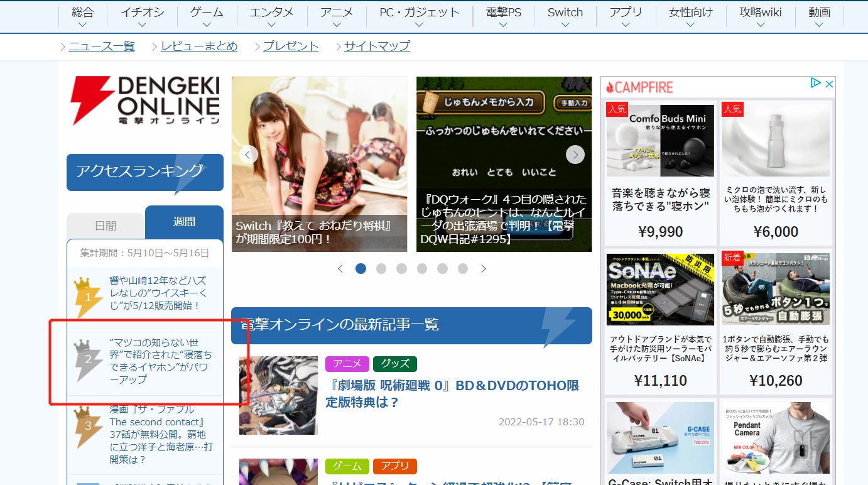This screenshot has height=485, width=868.
Task: Click the right chevron beside the carousel dots
Action: click(x=484, y=269)
